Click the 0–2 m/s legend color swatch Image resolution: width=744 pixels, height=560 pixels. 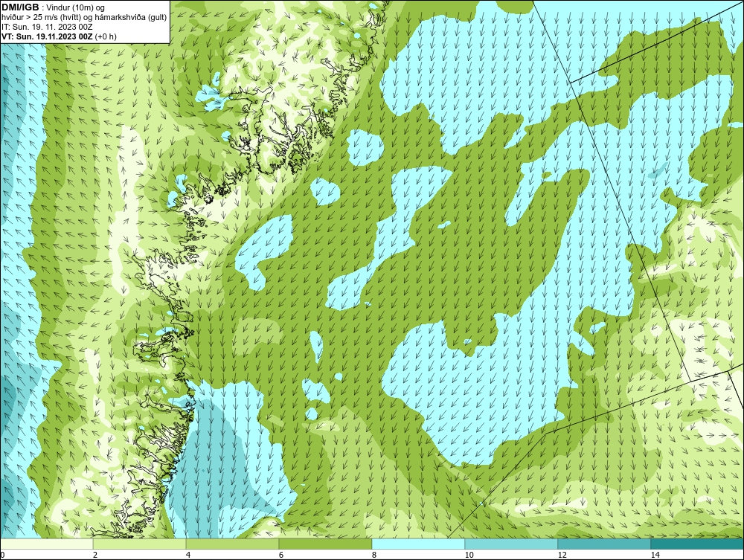[46, 544]
